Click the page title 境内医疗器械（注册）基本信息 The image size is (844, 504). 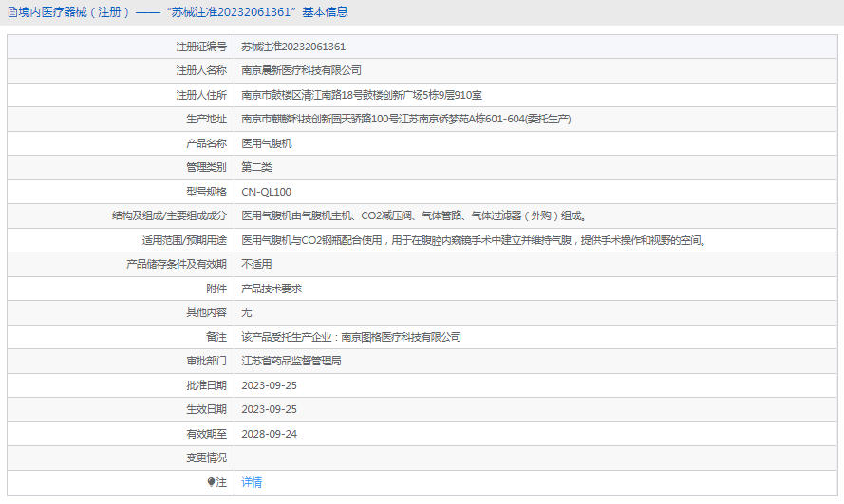(x=183, y=11)
